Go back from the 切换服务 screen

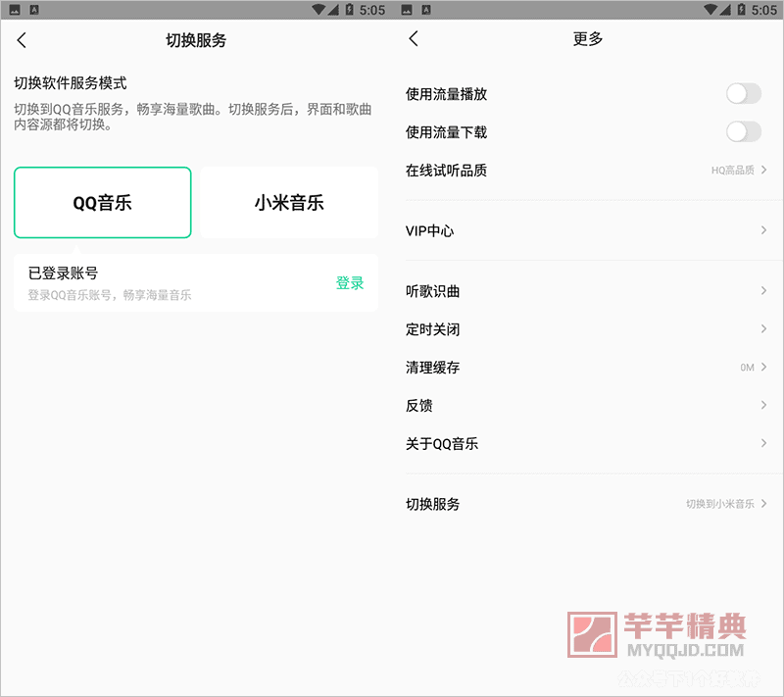22,40
